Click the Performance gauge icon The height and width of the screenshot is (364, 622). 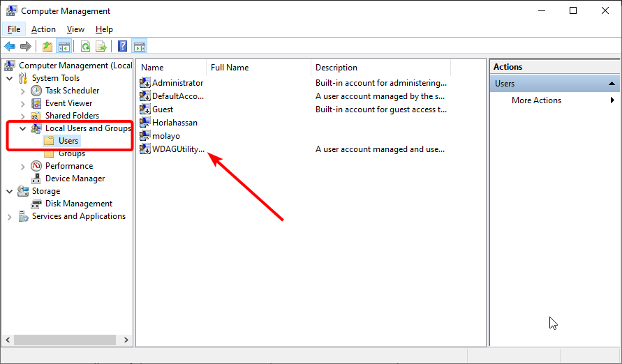point(36,166)
